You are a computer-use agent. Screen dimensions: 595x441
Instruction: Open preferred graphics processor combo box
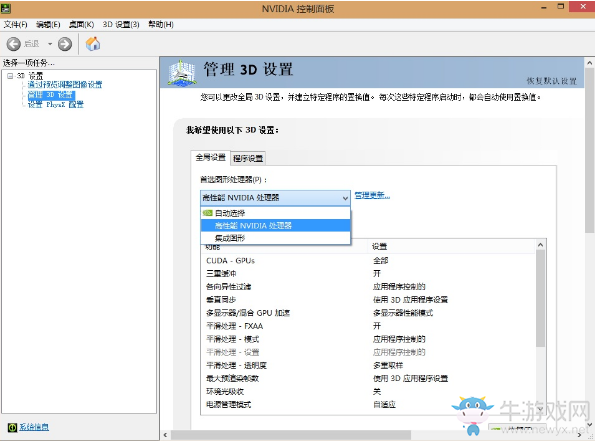pyautogui.click(x=275, y=198)
